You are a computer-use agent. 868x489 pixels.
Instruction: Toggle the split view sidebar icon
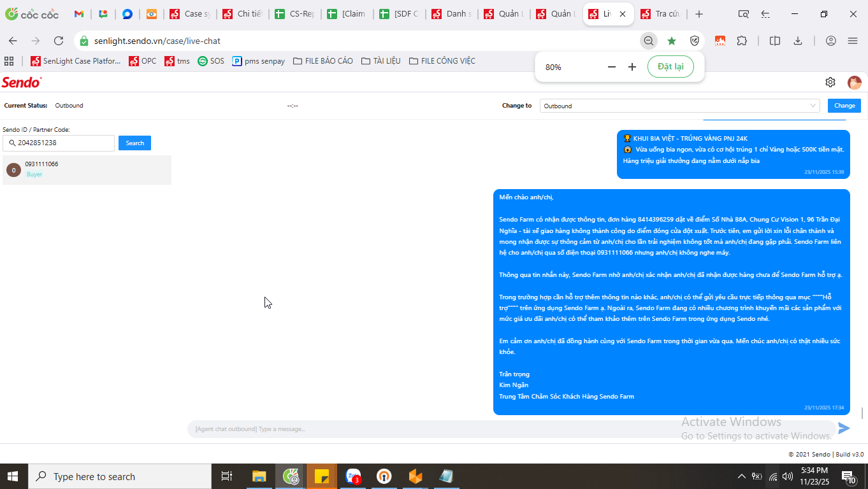[x=775, y=41]
